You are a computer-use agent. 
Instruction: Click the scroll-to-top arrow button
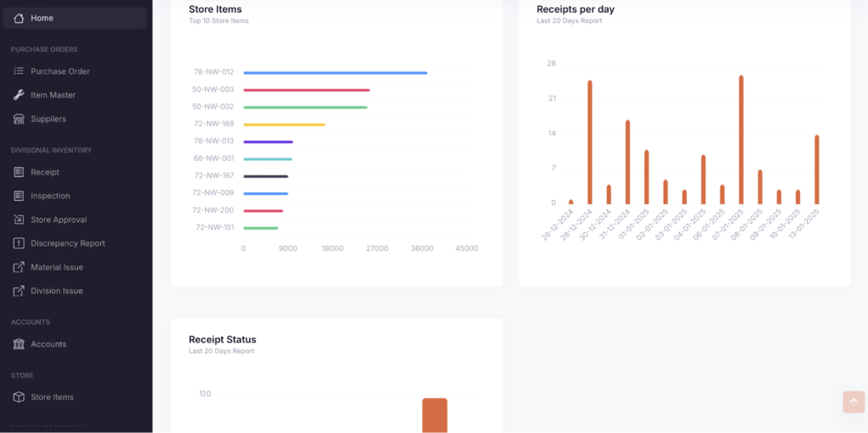tap(854, 402)
